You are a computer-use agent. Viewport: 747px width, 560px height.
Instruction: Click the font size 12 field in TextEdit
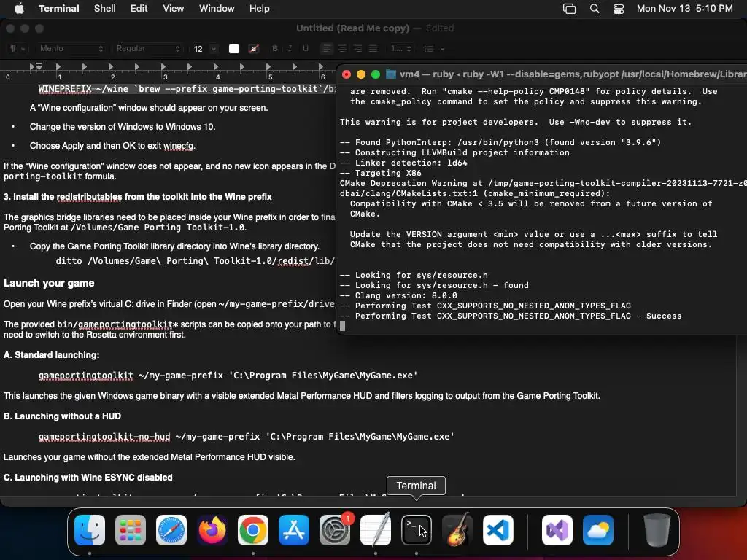[x=198, y=49]
